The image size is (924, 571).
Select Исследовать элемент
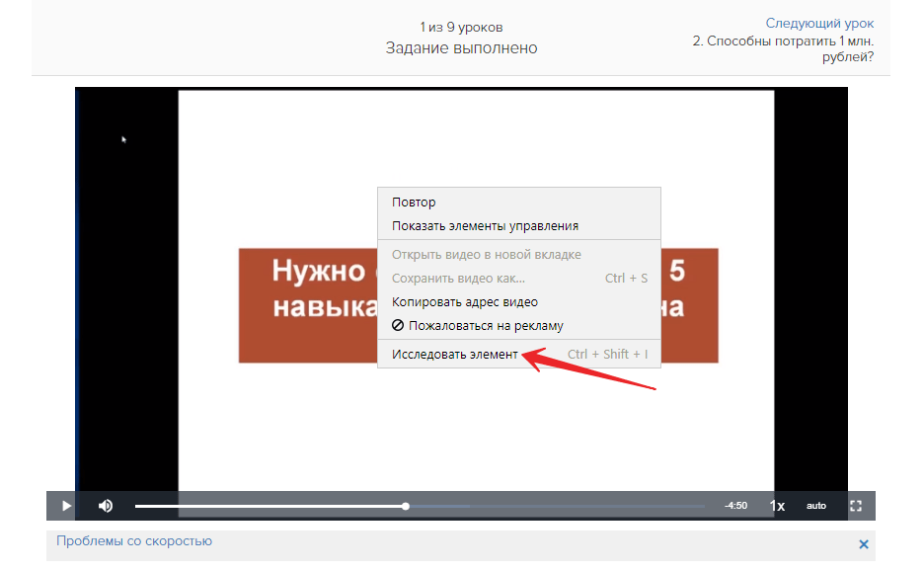pyautogui.click(x=518, y=354)
